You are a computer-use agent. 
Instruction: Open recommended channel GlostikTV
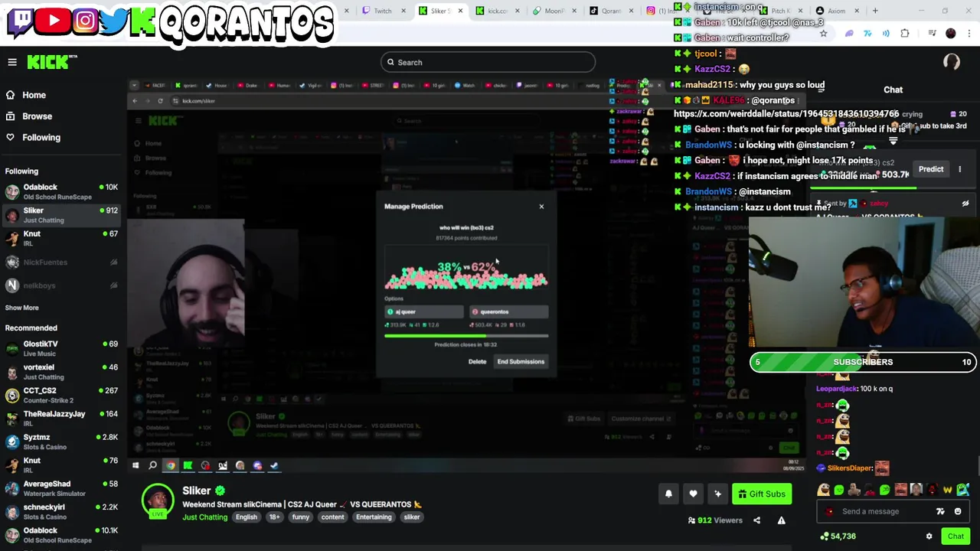point(61,348)
